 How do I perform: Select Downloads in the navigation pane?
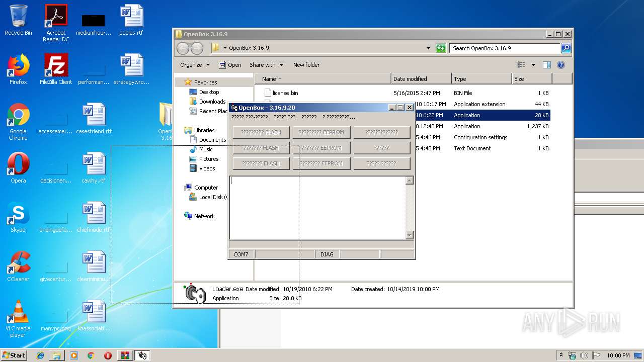coord(207,102)
